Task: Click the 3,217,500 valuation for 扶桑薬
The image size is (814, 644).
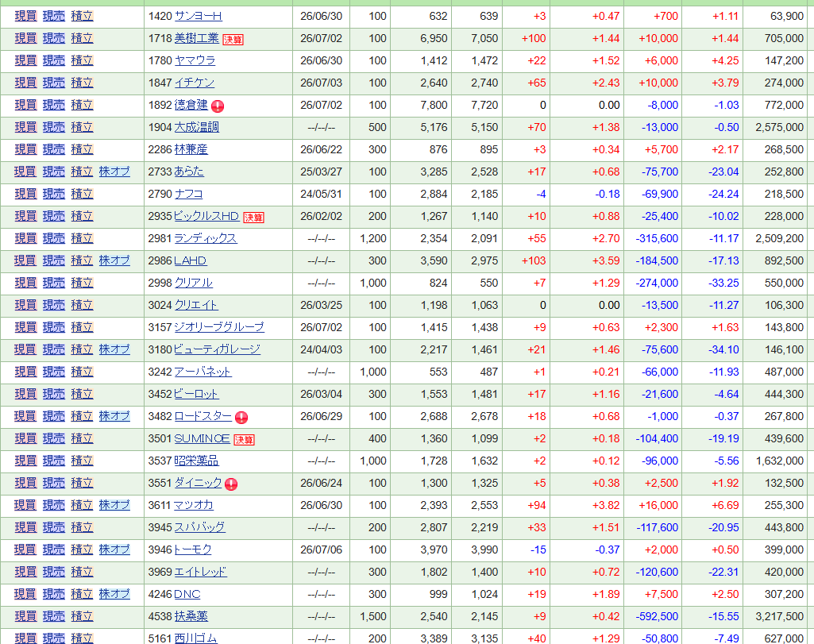Action: click(779, 616)
